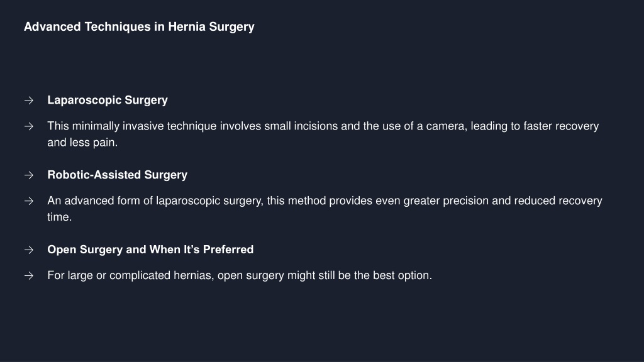Click the arrow bullet before 'An advanced form'

click(29, 201)
